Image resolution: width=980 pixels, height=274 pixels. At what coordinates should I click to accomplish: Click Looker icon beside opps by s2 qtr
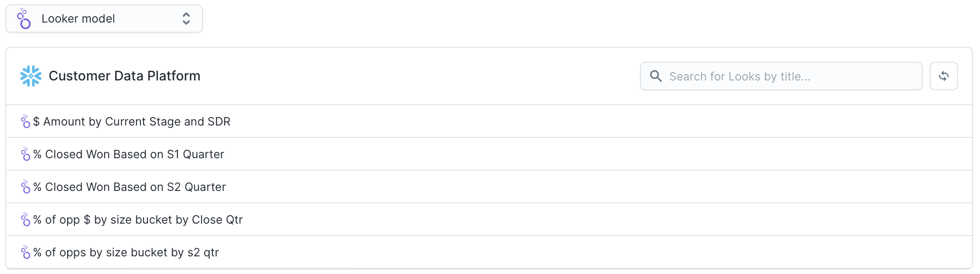(26, 252)
